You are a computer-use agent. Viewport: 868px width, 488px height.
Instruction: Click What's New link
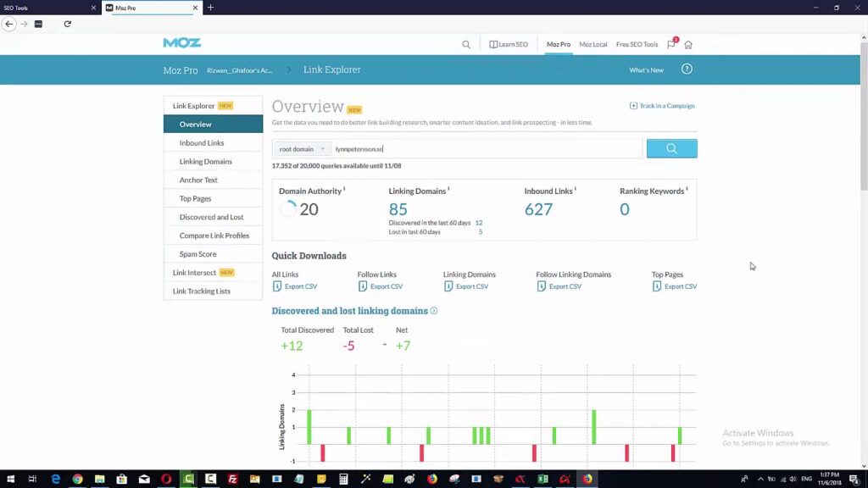pyautogui.click(x=646, y=70)
